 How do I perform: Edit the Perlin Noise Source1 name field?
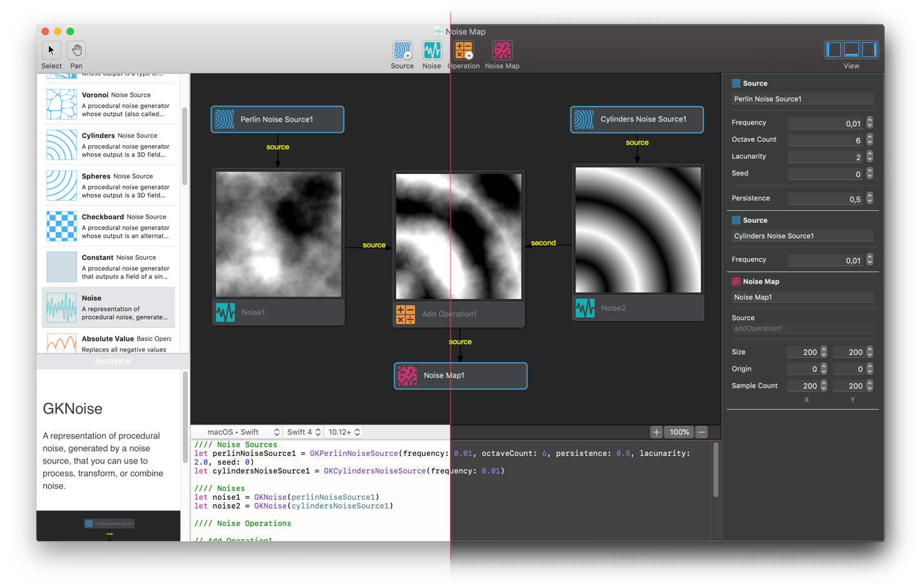[802, 99]
